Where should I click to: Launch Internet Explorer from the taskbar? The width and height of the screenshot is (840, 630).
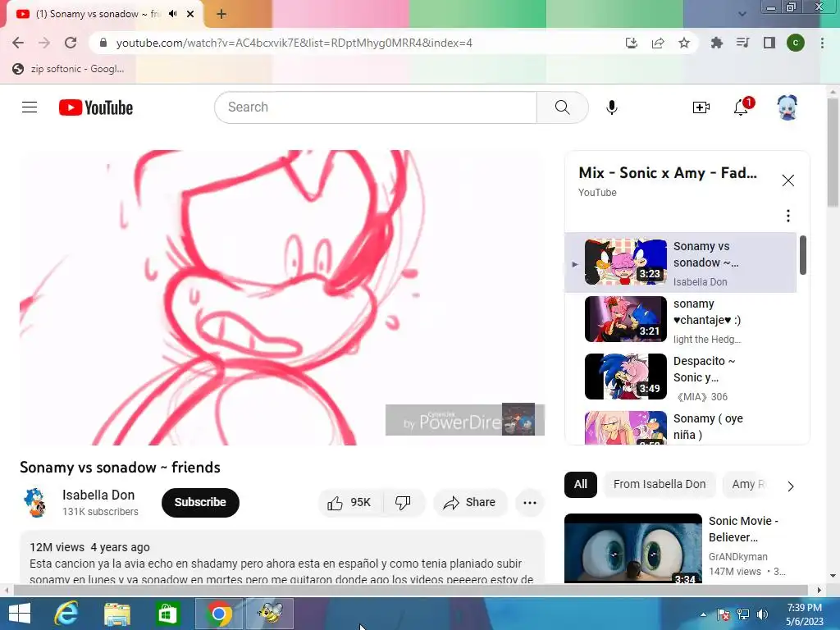tap(66, 614)
